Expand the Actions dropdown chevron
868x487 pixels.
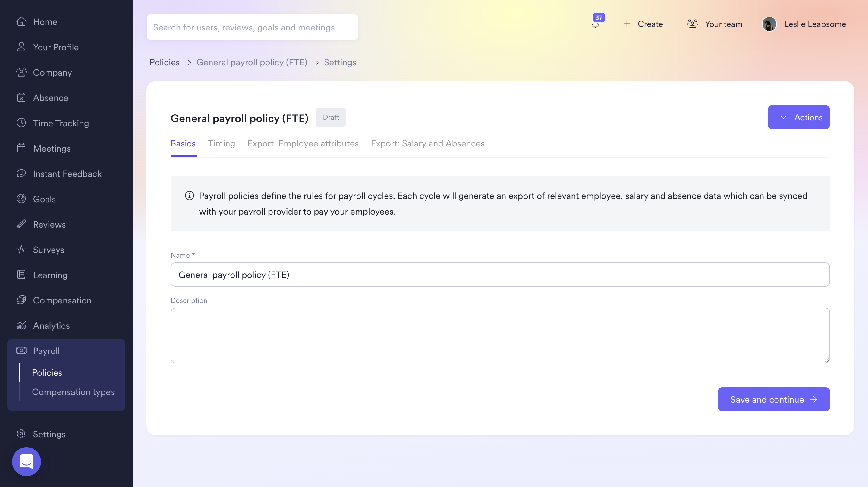click(x=783, y=117)
